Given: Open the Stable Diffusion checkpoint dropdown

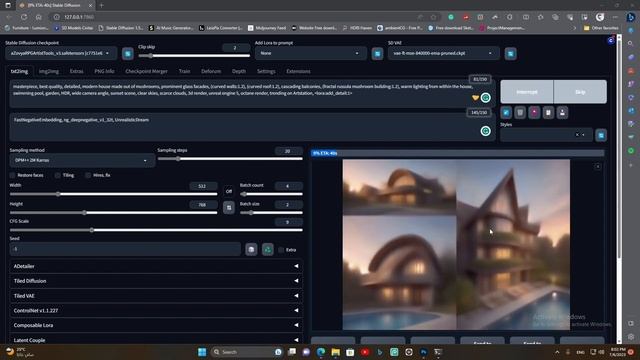Looking at the screenshot, I should (x=61, y=53).
